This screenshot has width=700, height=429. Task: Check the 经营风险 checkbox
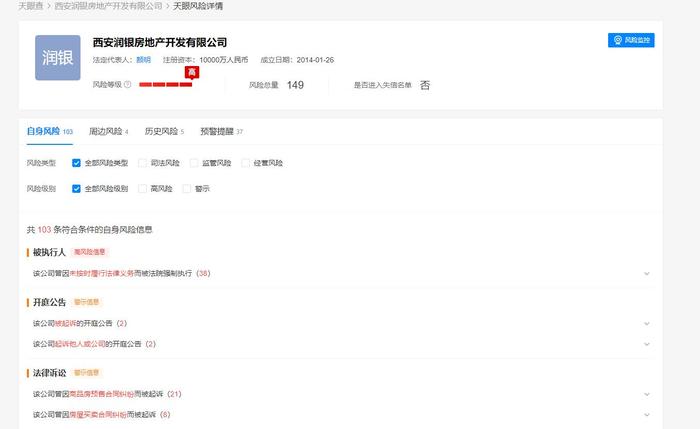246,163
